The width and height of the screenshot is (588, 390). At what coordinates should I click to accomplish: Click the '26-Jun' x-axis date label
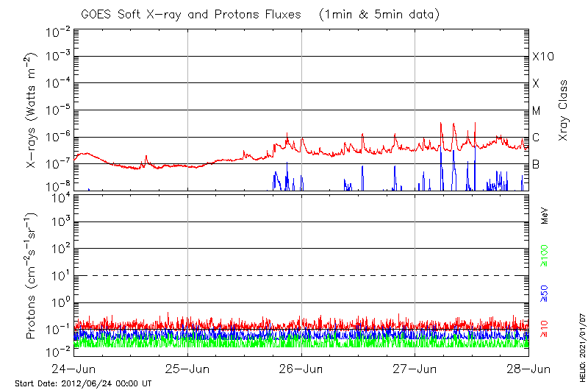(x=301, y=369)
